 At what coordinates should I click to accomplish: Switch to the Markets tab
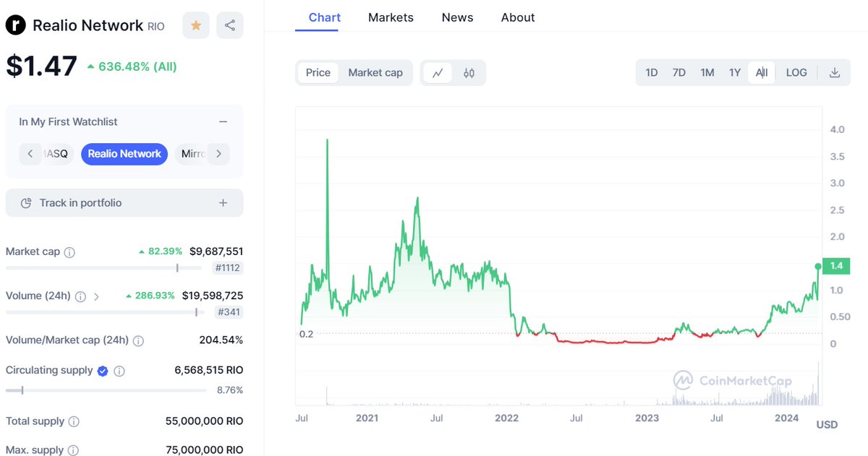(391, 17)
